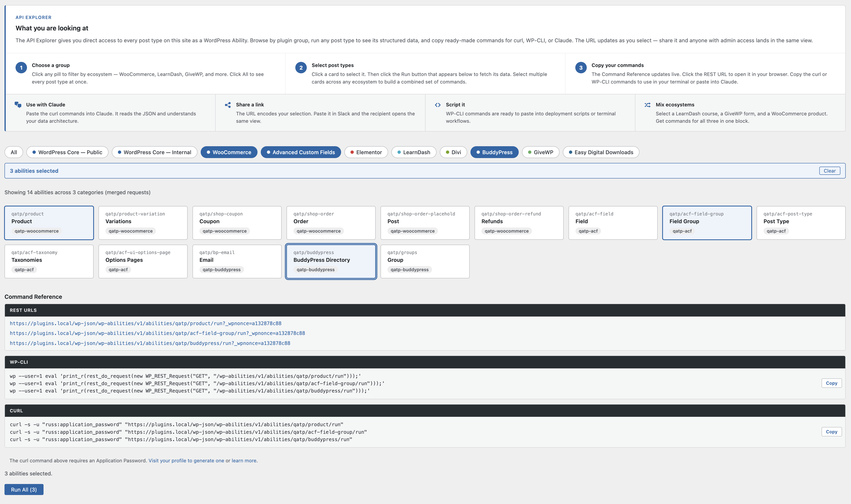Click the Share a link icon

(x=228, y=105)
